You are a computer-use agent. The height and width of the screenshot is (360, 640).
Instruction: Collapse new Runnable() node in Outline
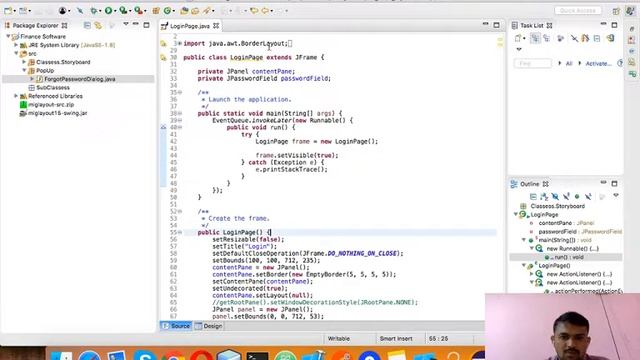coord(532,248)
